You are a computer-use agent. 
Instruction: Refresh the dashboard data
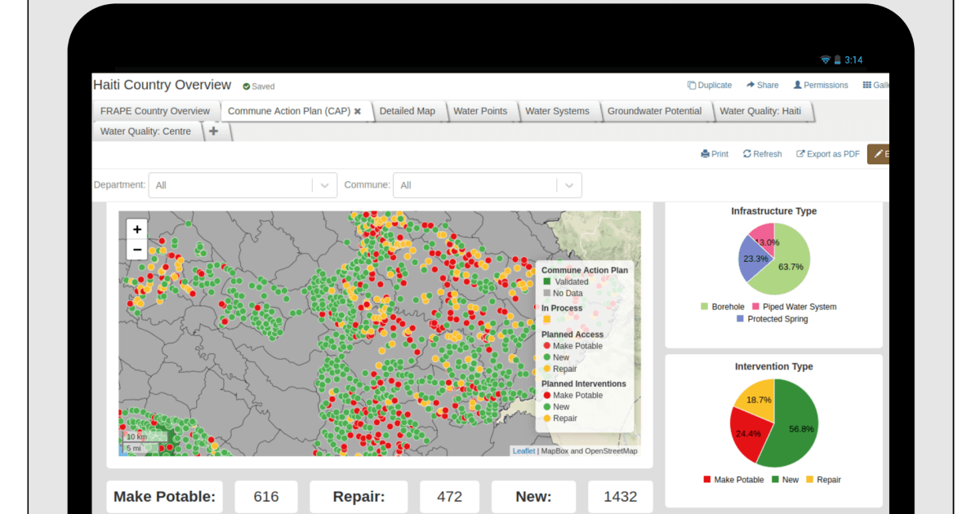pos(762,154)
